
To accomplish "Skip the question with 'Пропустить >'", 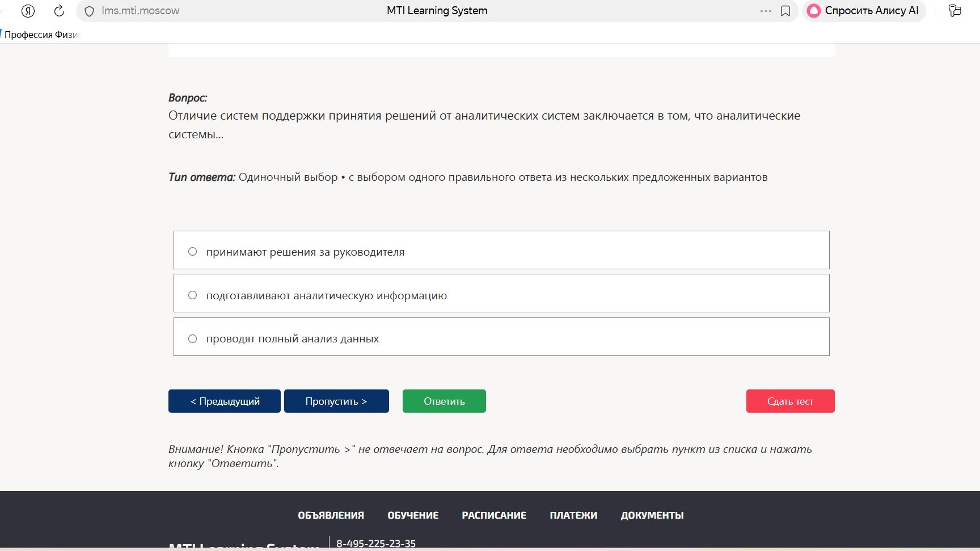I will (x=336, y=401).
